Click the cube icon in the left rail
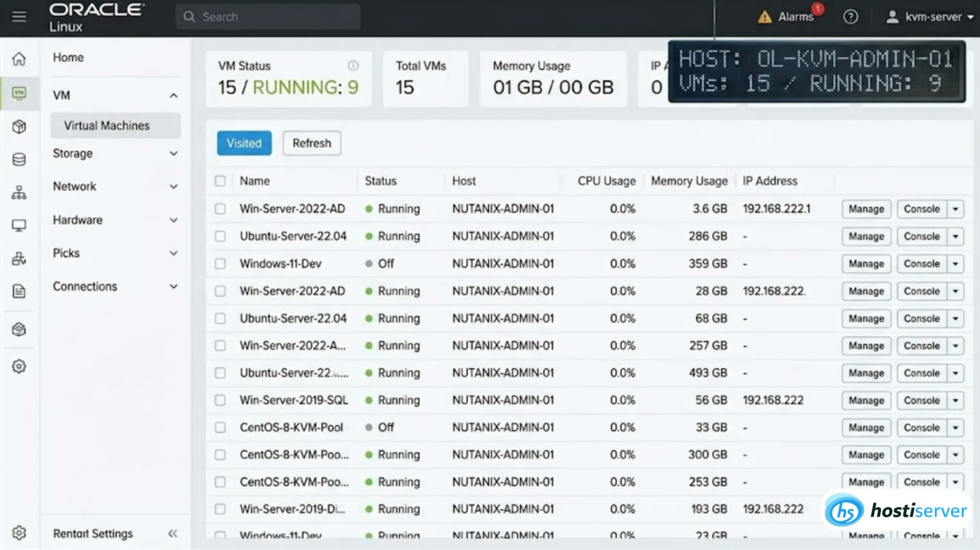Image resolution: width=980 pixels, height=550 pixels. (19, 127)
